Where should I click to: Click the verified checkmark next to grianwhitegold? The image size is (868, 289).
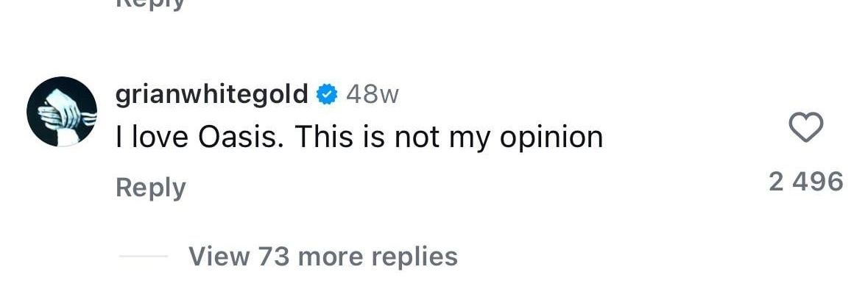point(327,95)
